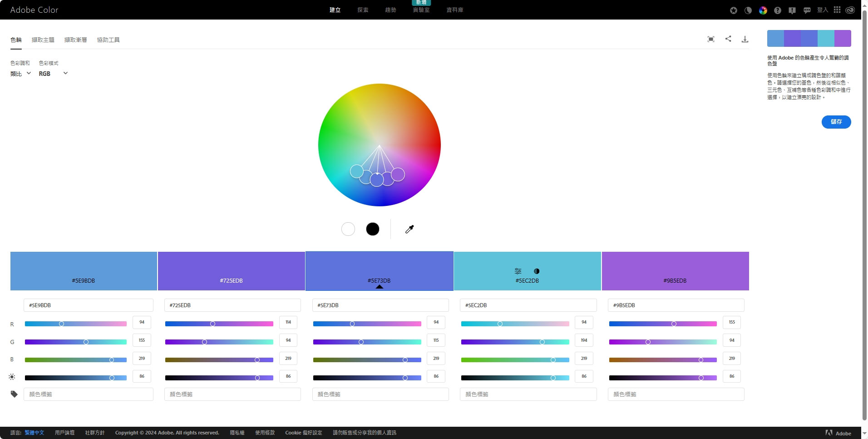The image size is (868, 439).
Task: Open the chat bubble forum icon
Action: (x=807, y=10)
